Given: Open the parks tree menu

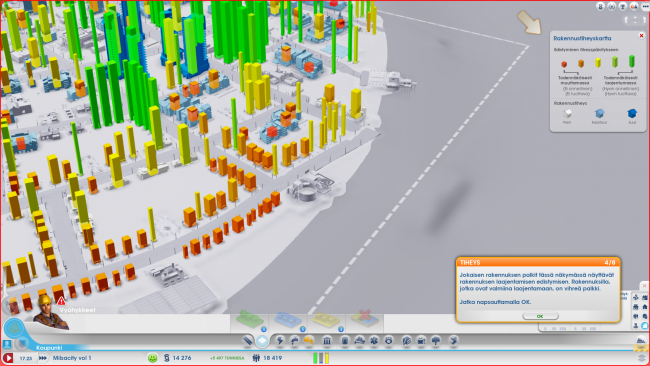Looking at the screenshot, I should point(436,341).
